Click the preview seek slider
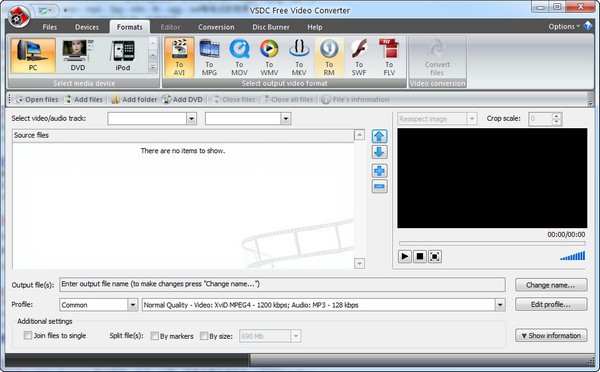 pyautogui.click(x=492, y=243)
